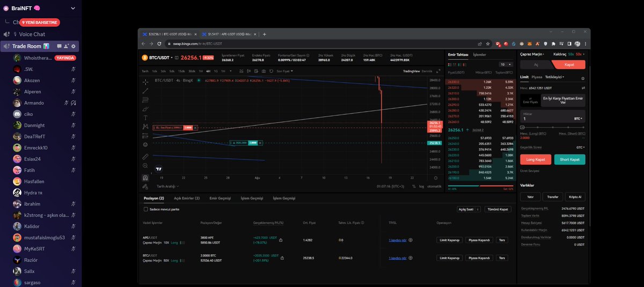Toggle the magnet mode tool
The width and height of the screenshot is (644, 287).
click(x=145, y=178)
